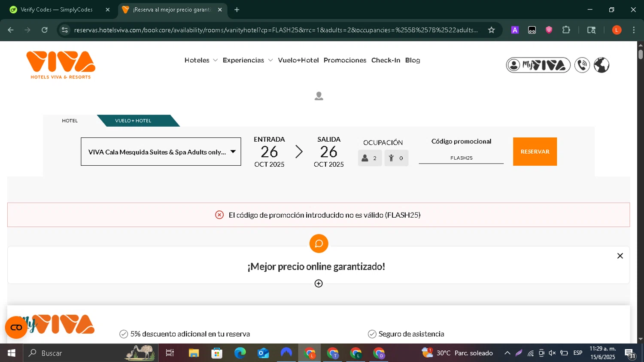Image resolution: width=644 pixels, height=362 pixels.
Task: Click the orange RESERVAR button
Action: pyautogui.click(x=535, y=152)
